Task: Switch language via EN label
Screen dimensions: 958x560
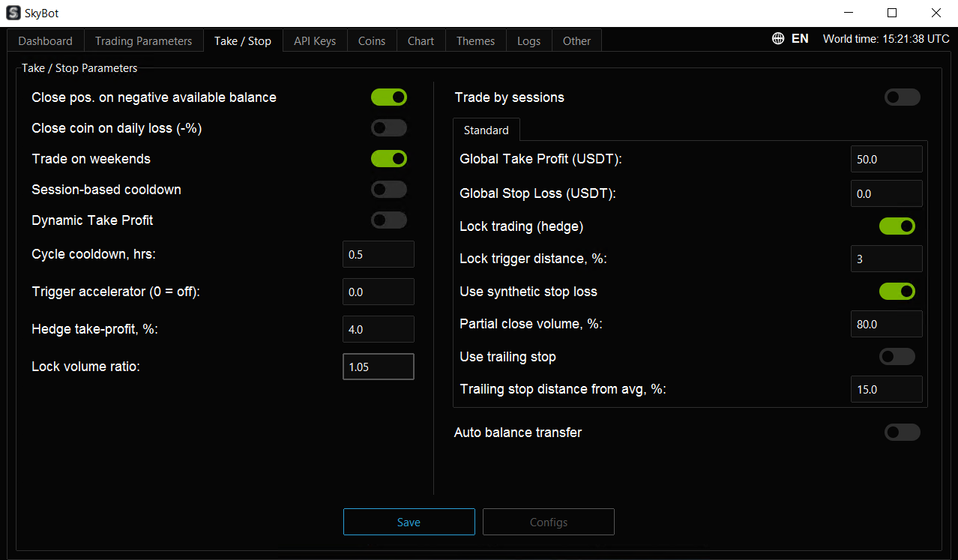Action: click(x=800, y=39)
